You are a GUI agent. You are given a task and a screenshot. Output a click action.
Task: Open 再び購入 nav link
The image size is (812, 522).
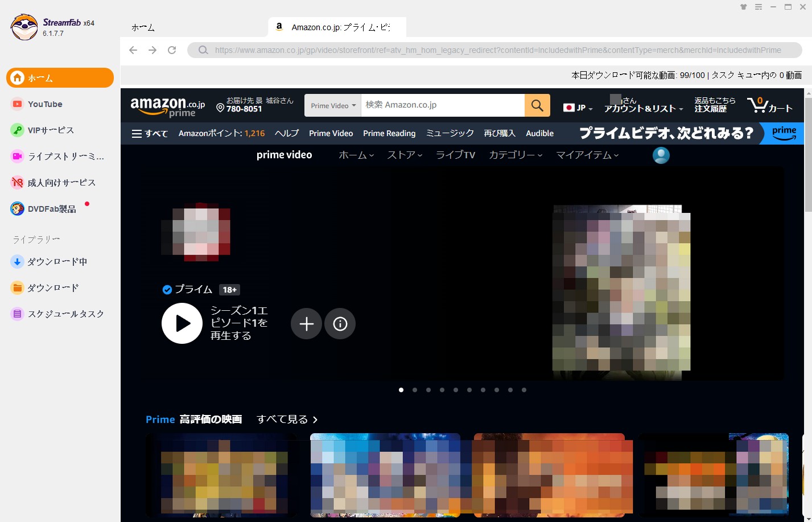[x=500, y=133]
